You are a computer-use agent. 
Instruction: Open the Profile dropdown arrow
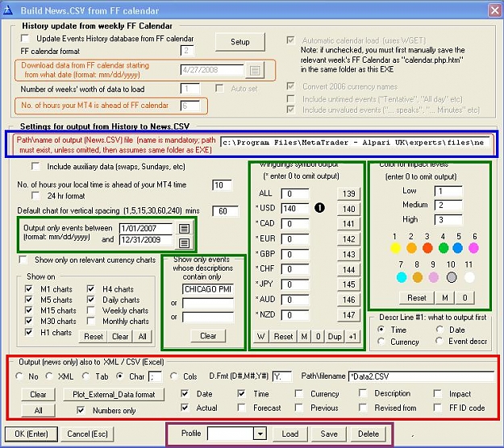point(260,433)
